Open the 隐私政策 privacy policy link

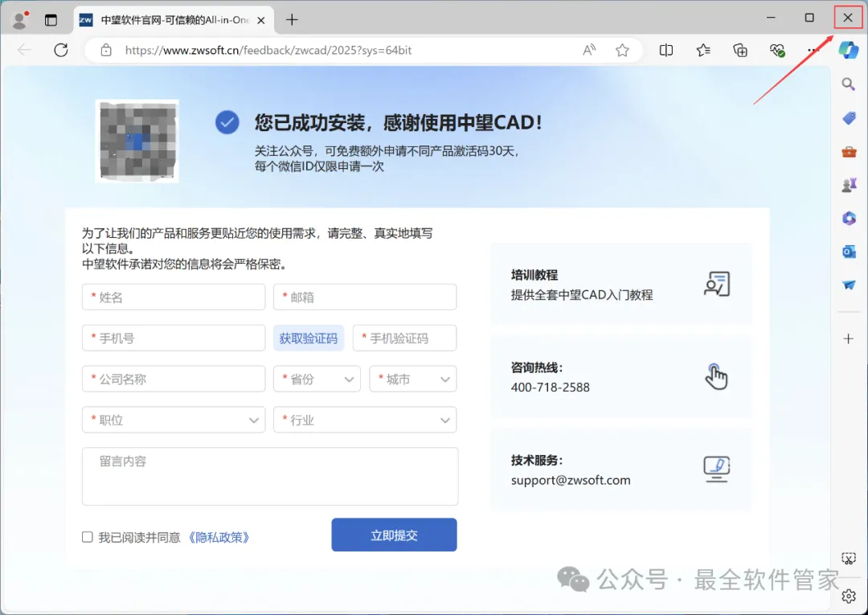[219, 538]
